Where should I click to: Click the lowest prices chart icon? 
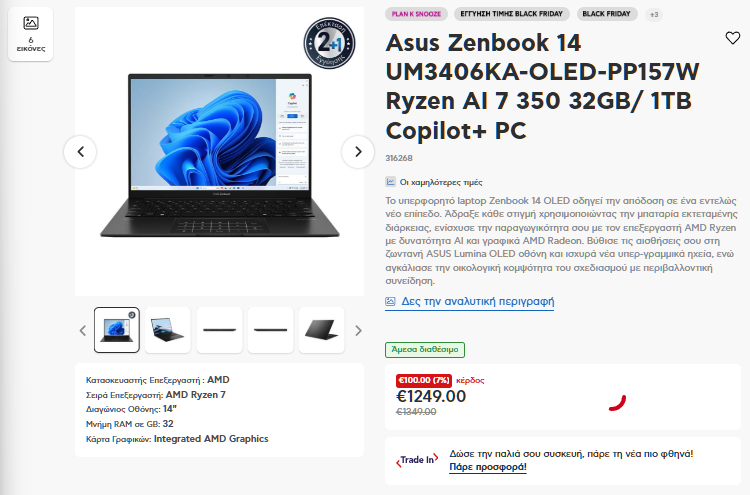click(390, 182)
